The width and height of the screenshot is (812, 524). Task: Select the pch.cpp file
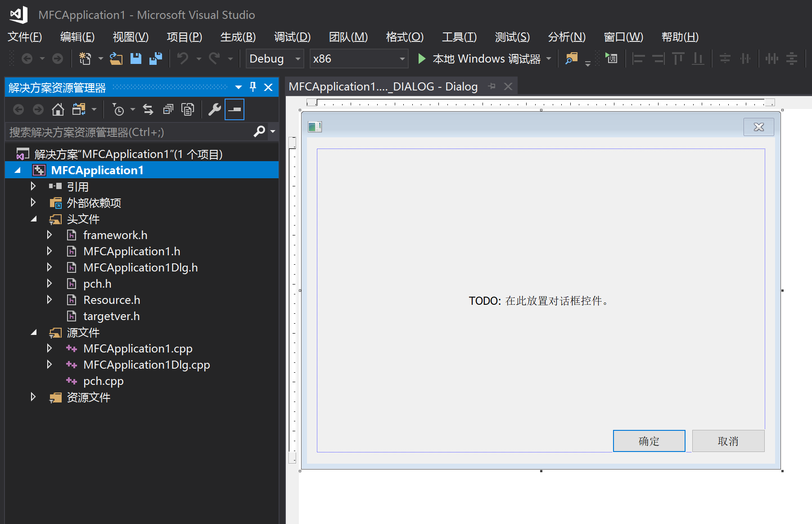(104, 381)
